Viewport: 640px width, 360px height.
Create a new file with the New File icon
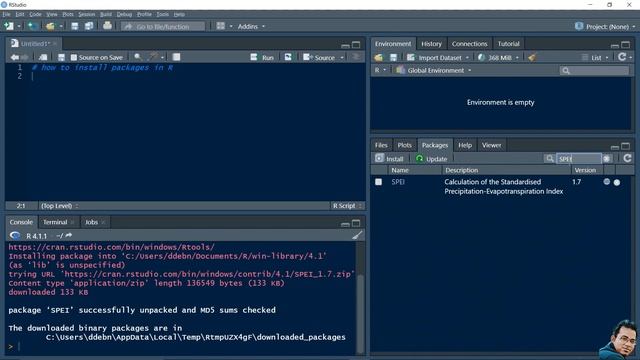pyautogui.click(x=9, y=26)
